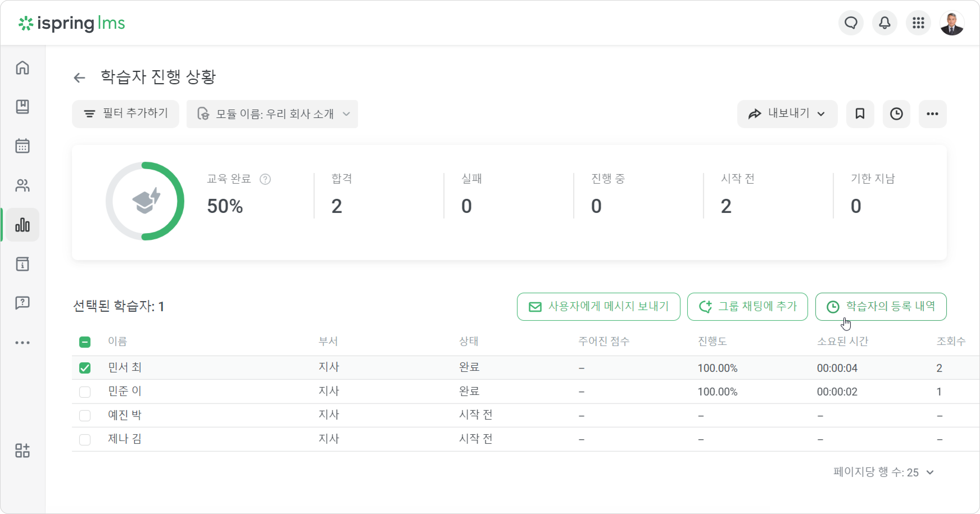Image resolution: width=980 pixels, height=514 pixels.
Task: Open the apps grid menu
Action: [x=918, y=23]
